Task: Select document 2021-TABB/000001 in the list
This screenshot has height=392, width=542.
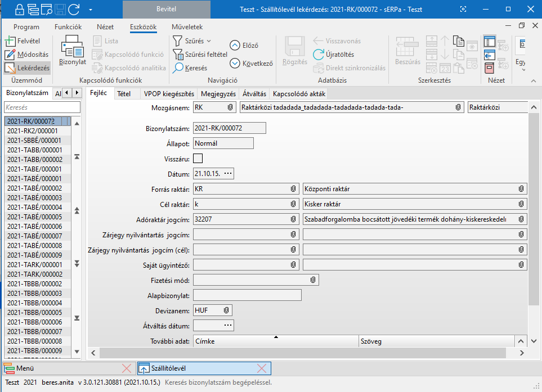Action: pyautogui.click(x=35, y=150)
